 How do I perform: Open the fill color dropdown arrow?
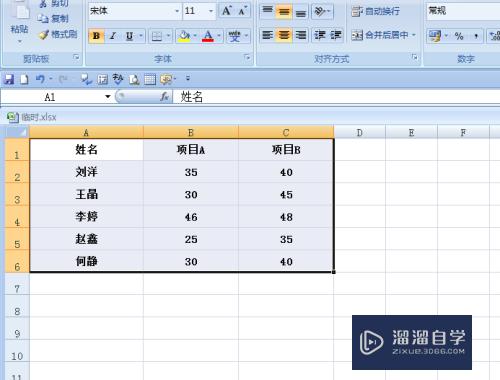(x=195, y=36)
